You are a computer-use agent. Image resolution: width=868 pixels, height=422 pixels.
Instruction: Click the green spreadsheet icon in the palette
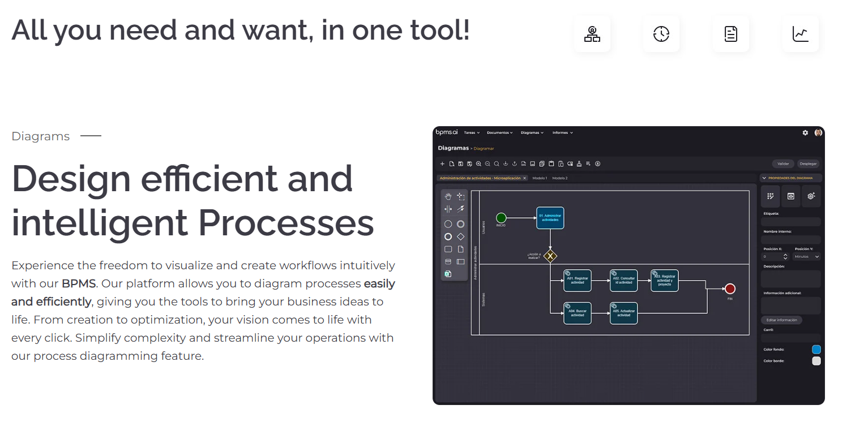point(448,274)
